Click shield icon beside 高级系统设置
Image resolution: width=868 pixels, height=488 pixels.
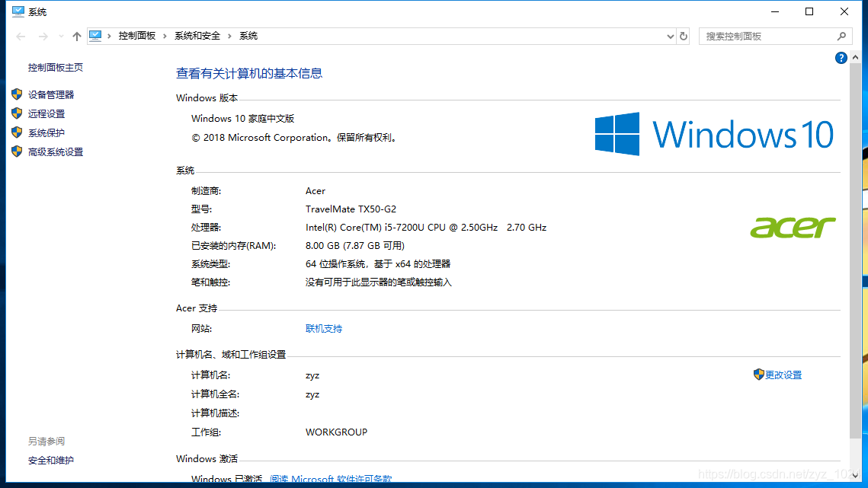pyautogui.click(x=17, y=151)
